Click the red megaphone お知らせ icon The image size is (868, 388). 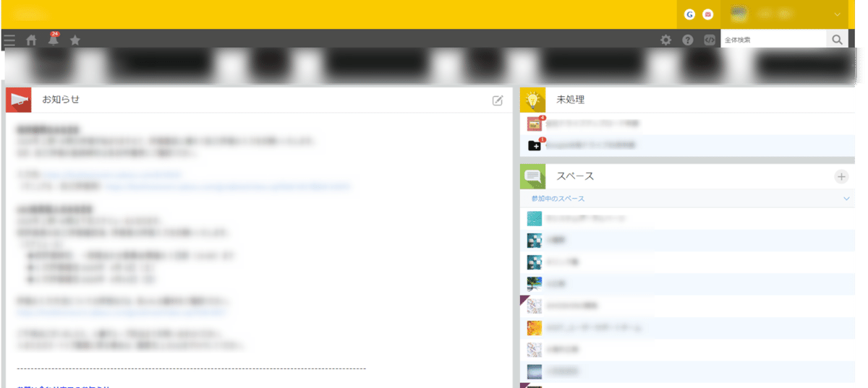(x=18, y=100)
